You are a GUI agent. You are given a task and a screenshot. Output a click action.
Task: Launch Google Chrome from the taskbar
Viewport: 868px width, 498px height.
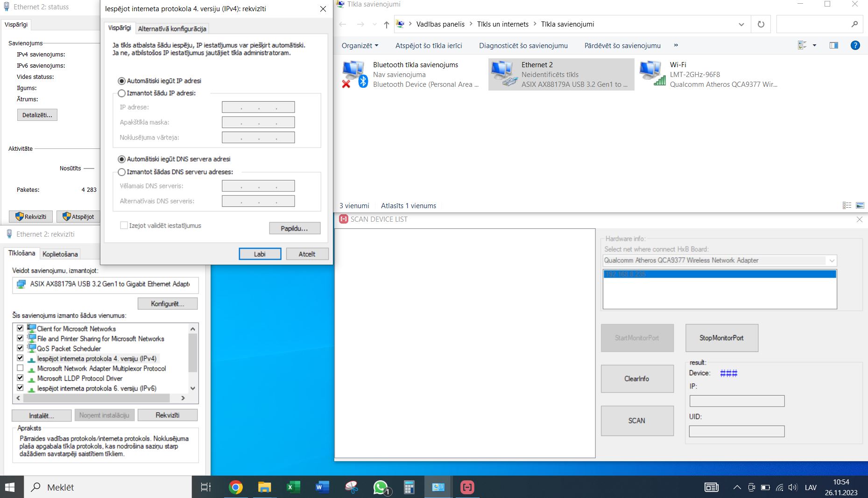click(x=236, y=487)
